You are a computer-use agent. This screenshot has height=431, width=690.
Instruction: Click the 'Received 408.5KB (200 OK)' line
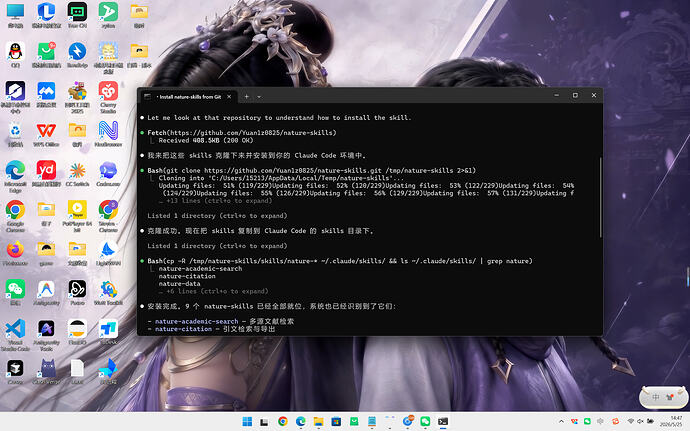206,140
